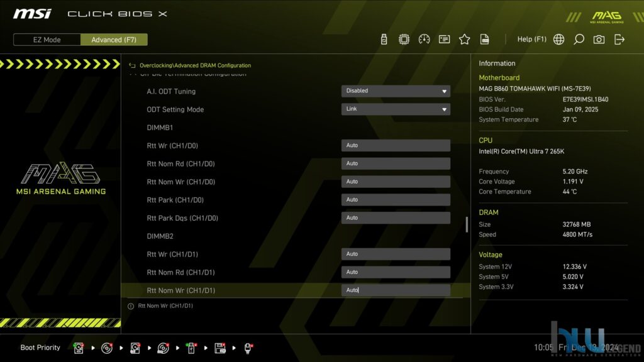Click the Rtt Park (CH1/D0) value field
The height and width of the screenshot is (362, 644).
396,199
